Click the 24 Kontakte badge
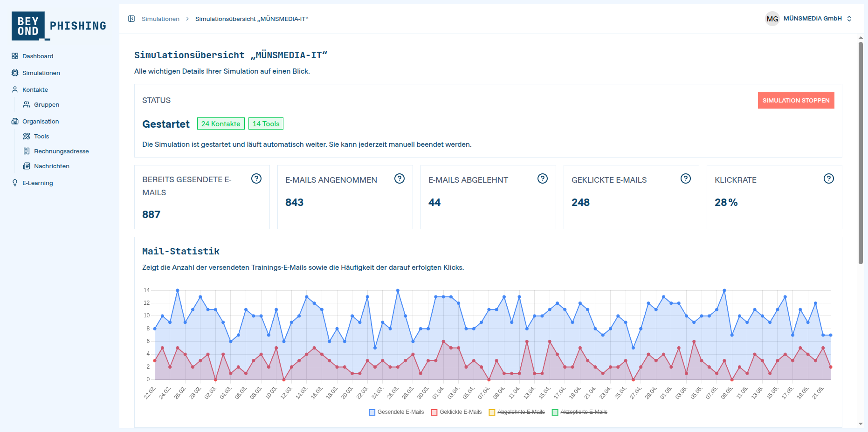868x432 pixels. point(221,123)
